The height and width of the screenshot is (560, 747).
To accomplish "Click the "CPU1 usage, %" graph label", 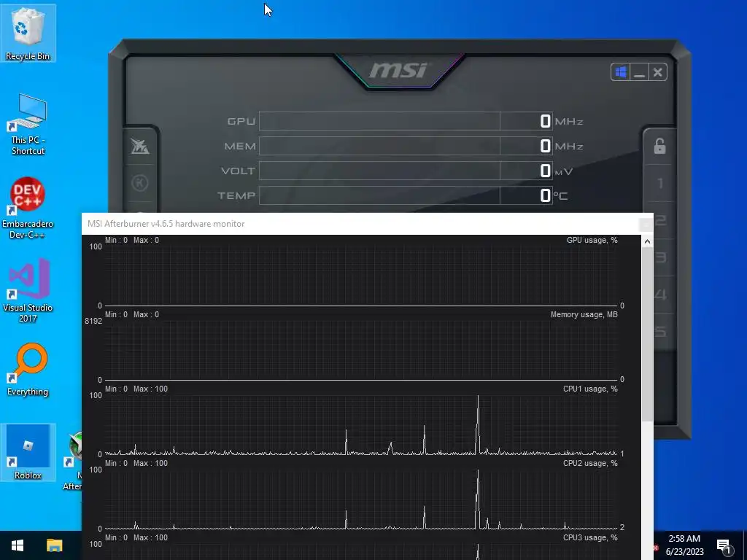I will click(590, 389).
